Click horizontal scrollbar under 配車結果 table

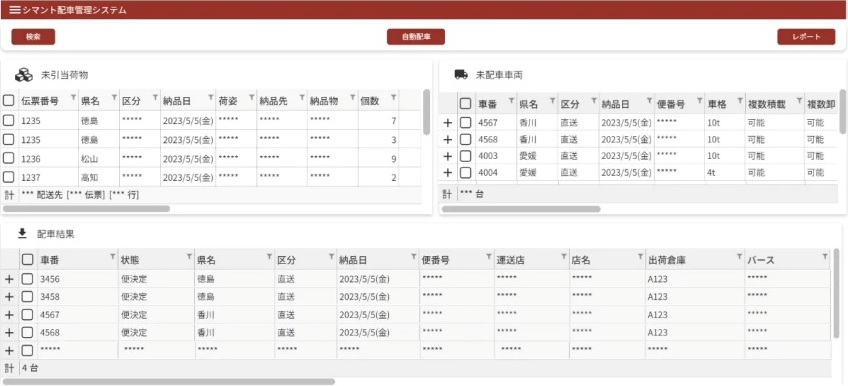pos(169,381)
